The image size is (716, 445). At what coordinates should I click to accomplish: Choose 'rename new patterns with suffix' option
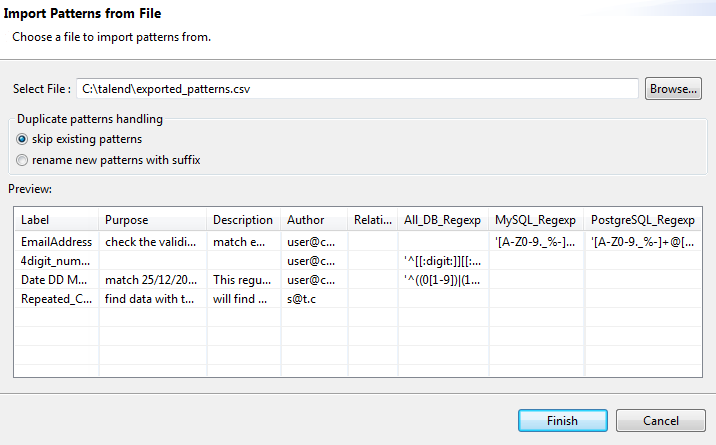[x=22, y=160]
